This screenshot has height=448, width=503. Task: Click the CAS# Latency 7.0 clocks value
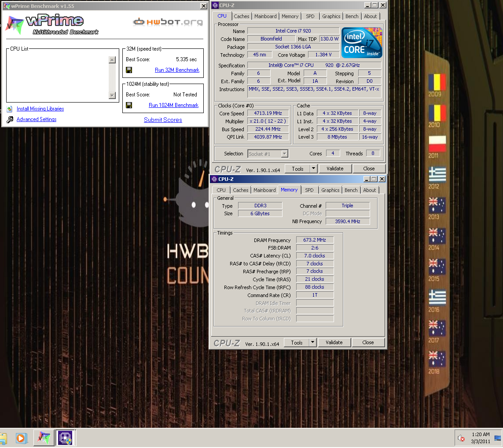(x=315, y=256)
